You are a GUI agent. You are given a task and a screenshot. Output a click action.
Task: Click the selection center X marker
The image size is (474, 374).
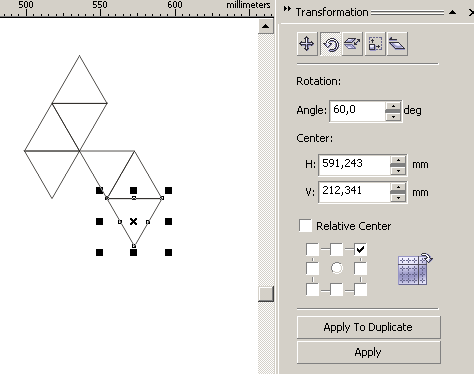click(x=133, y=221)
